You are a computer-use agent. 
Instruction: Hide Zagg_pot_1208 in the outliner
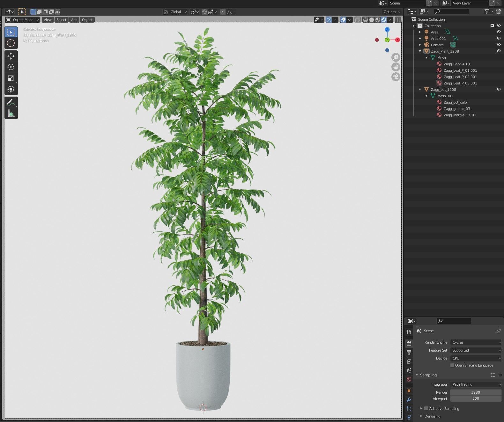point(499,89)
